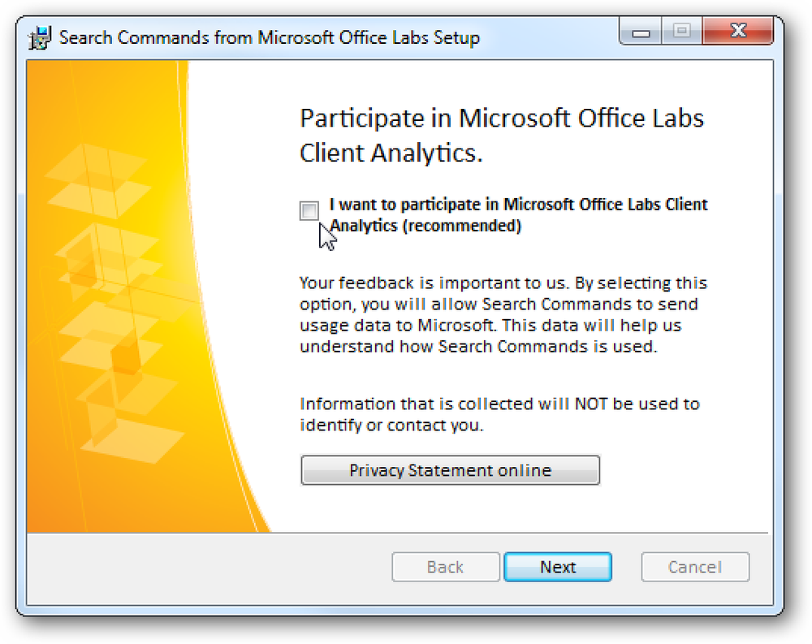Continue setup with the Next button
Viewport: 812px width, 644px height.
point(558,567)
